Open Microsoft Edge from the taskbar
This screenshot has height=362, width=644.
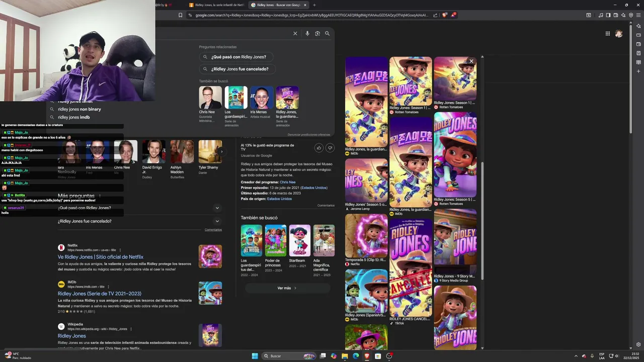point(356,356)
